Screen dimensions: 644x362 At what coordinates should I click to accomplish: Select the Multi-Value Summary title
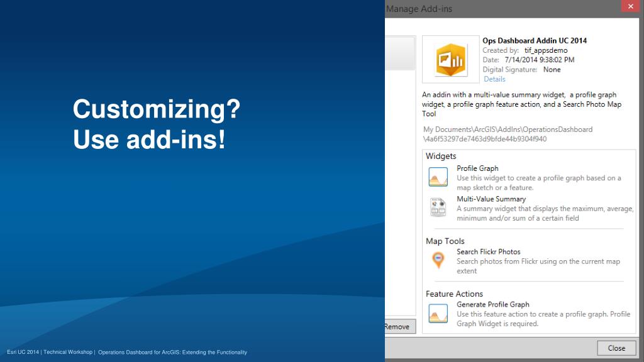click(x=491, y=199)
